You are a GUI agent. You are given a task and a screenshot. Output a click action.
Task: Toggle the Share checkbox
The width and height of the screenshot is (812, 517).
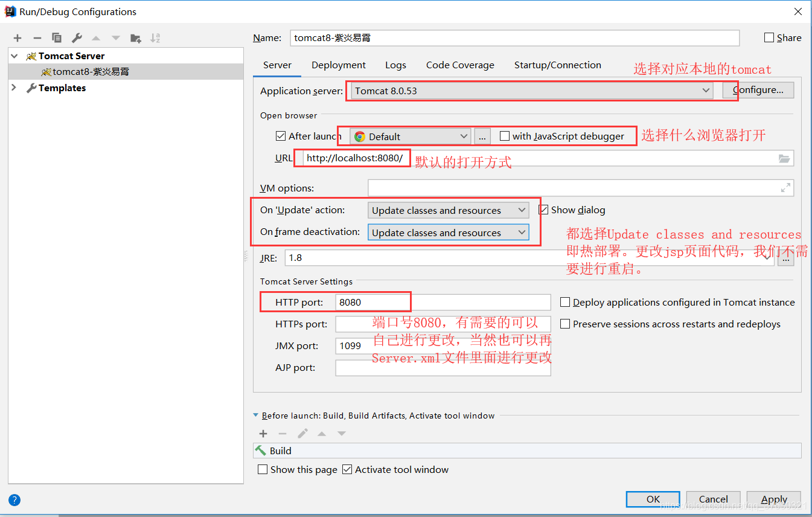tap(769, 37)
